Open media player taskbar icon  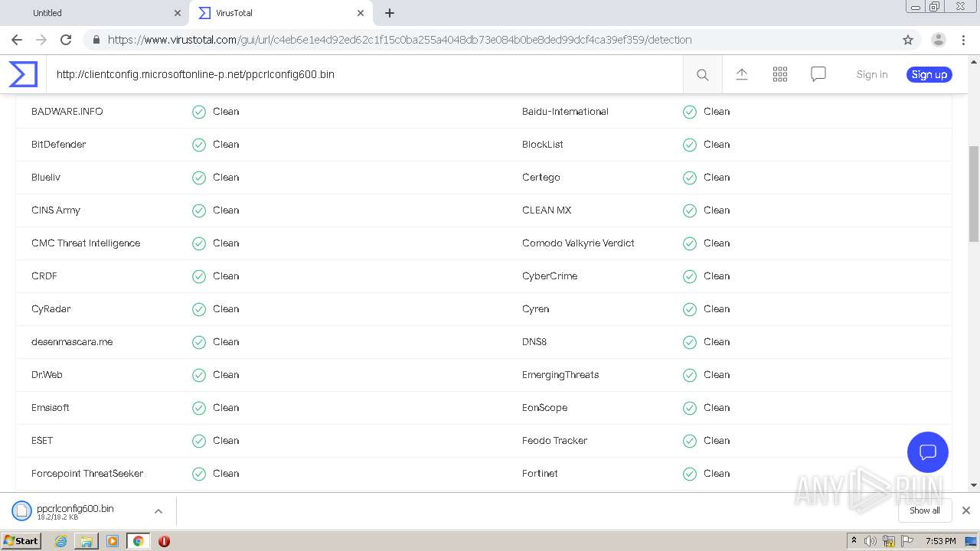point(113,541)
